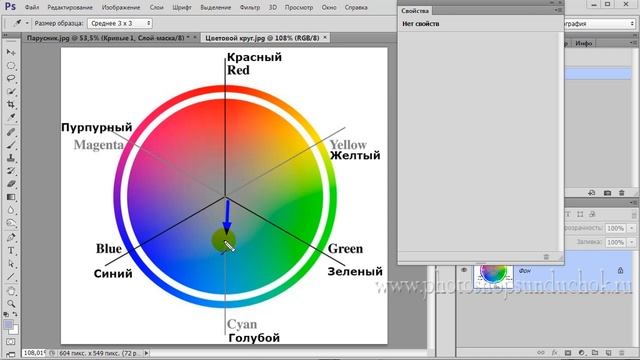Open the Редактирование menu
This screenshot has width=640, height=360.
click(x=70, y=7)
